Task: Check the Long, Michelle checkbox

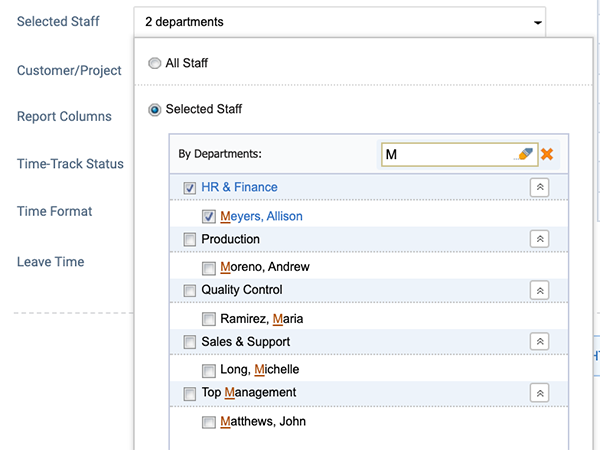Action: (x=209, y=370)
